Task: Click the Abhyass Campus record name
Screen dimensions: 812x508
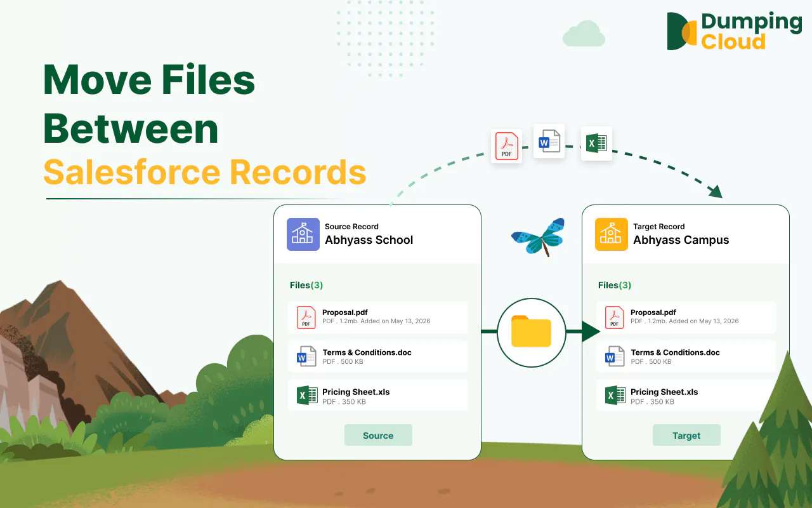Action: [681, 240]
